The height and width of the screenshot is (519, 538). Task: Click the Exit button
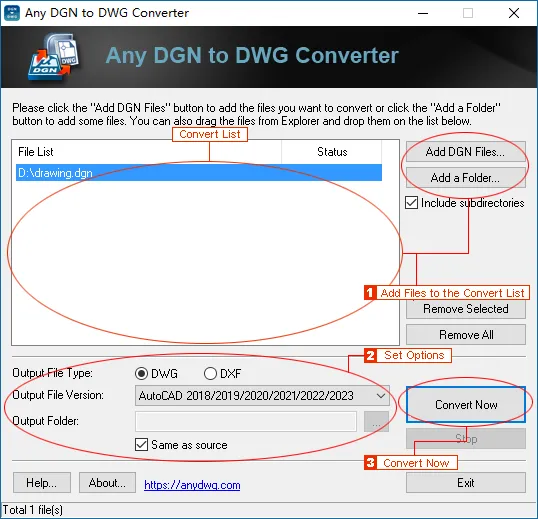[x=466, y=483]
